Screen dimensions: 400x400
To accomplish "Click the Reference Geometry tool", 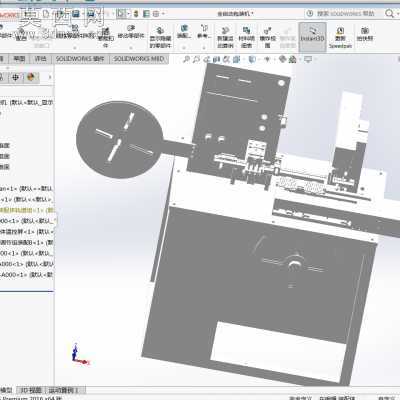I will point(204,31).
